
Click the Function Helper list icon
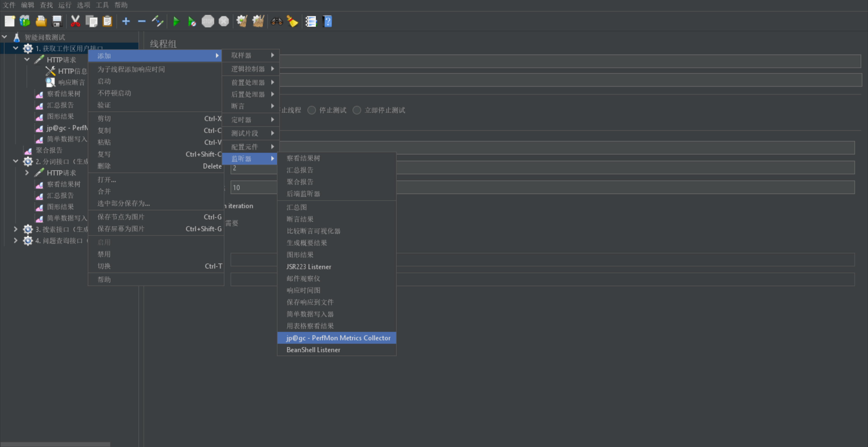311,21
